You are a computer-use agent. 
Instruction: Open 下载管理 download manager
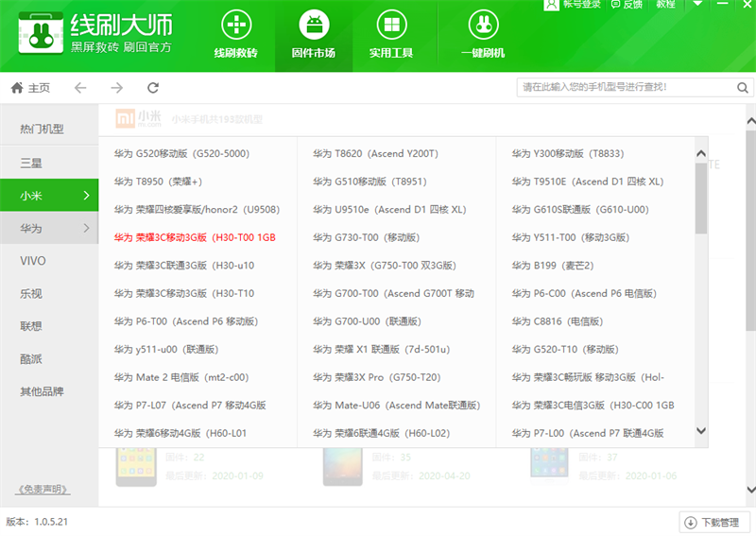[714, 522]
